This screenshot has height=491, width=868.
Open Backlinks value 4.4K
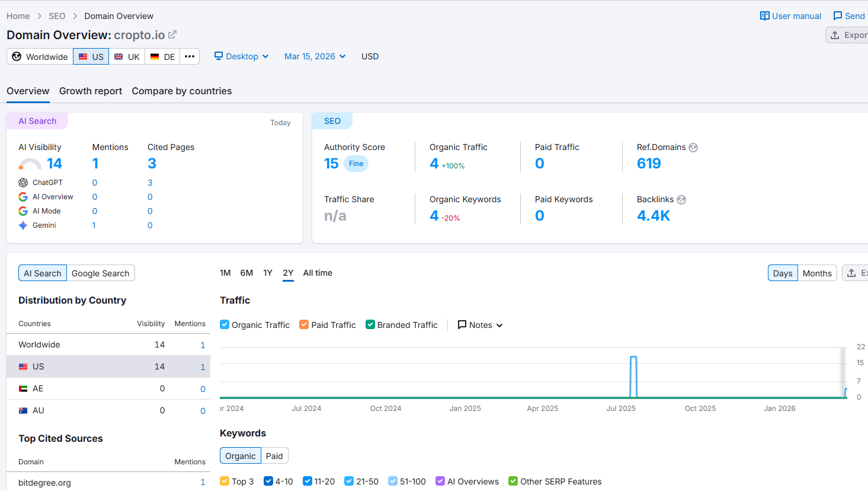pyautogui.click(x=654, y=216)
